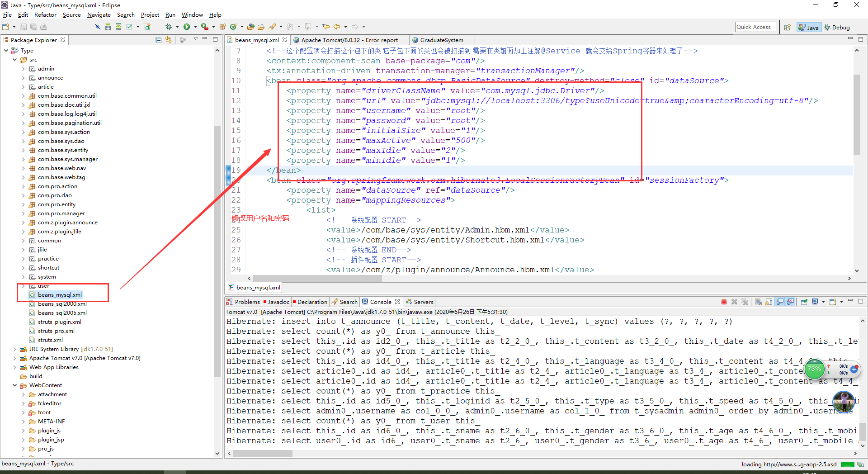Click the Open Perspective icon
This screenshot has width=868, height=474.
787,27
